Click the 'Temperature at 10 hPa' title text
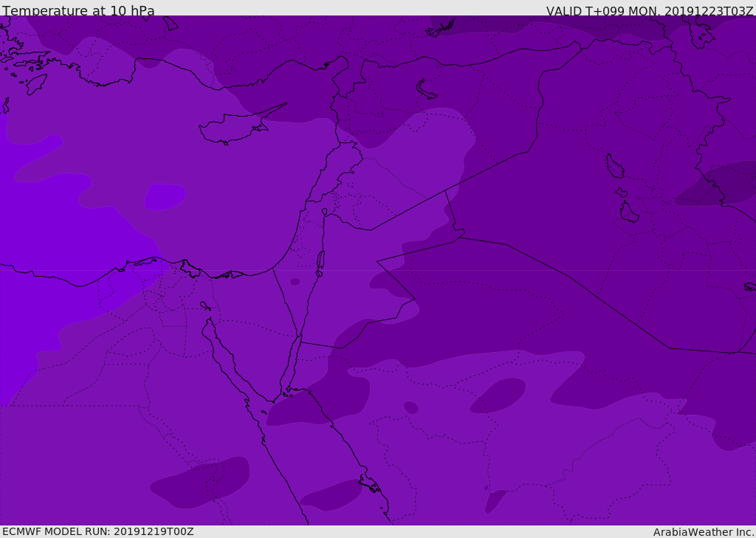Image resolution: width=756 pixels, height=538 pixels. coord(78,10)
